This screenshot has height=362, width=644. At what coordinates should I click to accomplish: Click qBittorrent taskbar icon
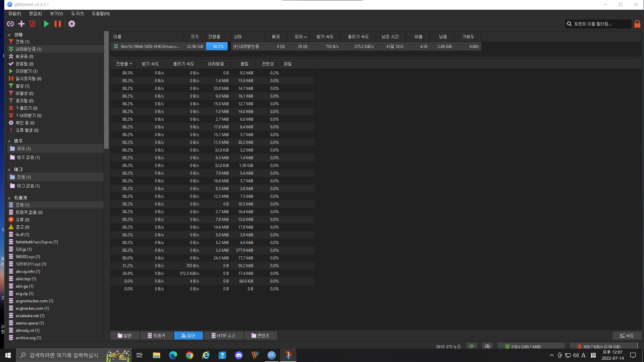[x=272, y=355]
